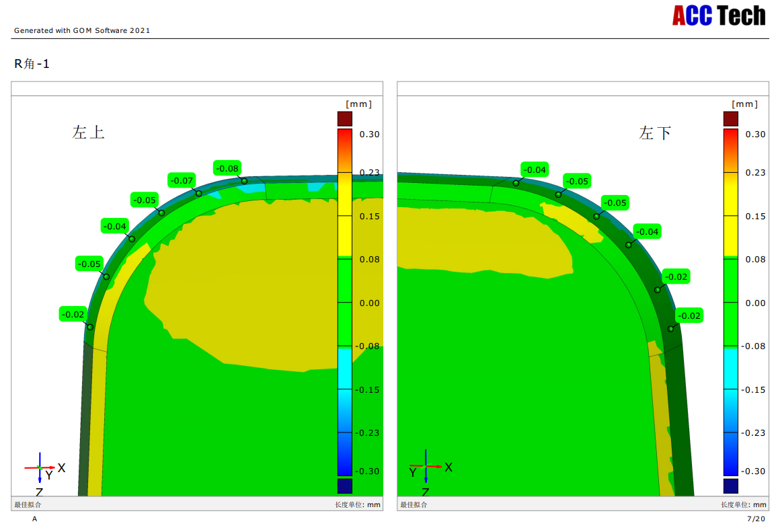
Task: Click the XYZ axis triad in right panel
Action: click(426, 467)
